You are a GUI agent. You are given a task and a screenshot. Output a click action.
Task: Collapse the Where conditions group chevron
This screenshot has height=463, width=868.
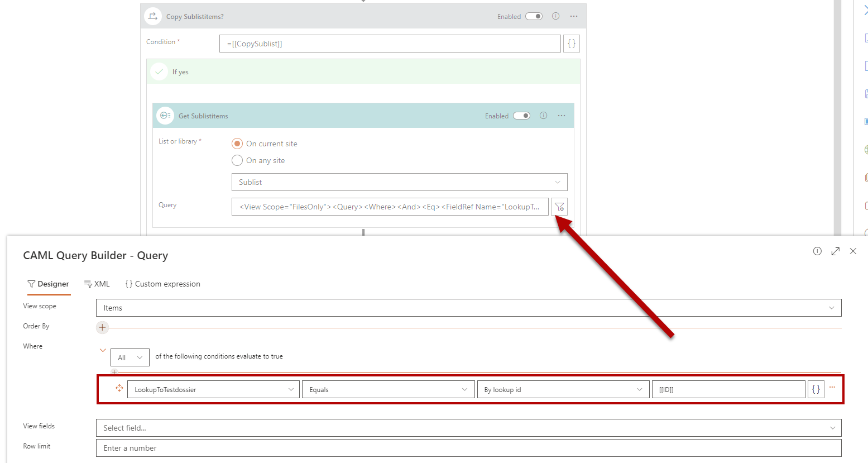tap(103, 350)
